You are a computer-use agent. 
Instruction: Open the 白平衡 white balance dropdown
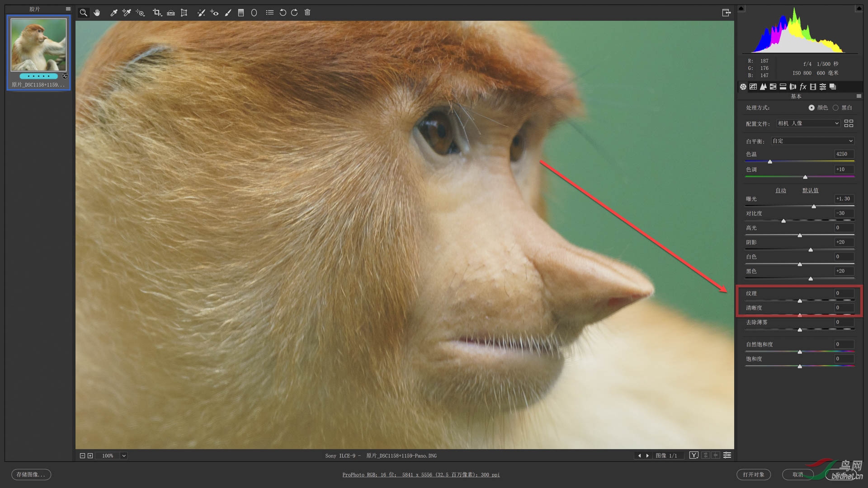(812, 141)
